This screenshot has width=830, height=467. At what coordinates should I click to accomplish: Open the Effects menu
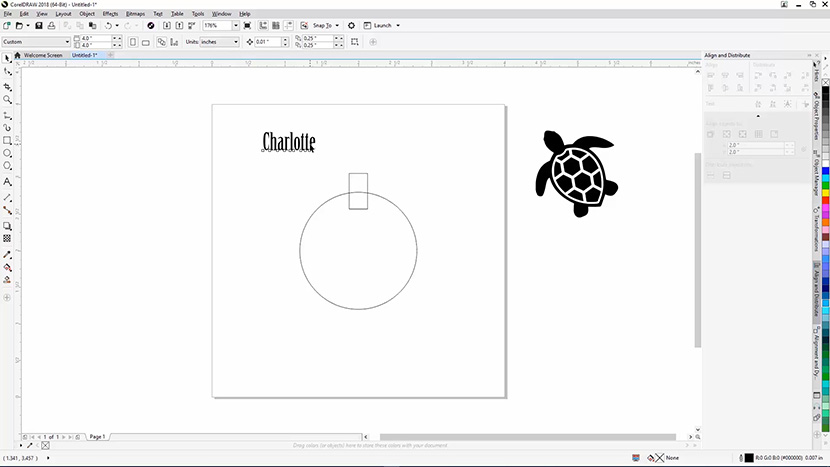pos(110,14)
